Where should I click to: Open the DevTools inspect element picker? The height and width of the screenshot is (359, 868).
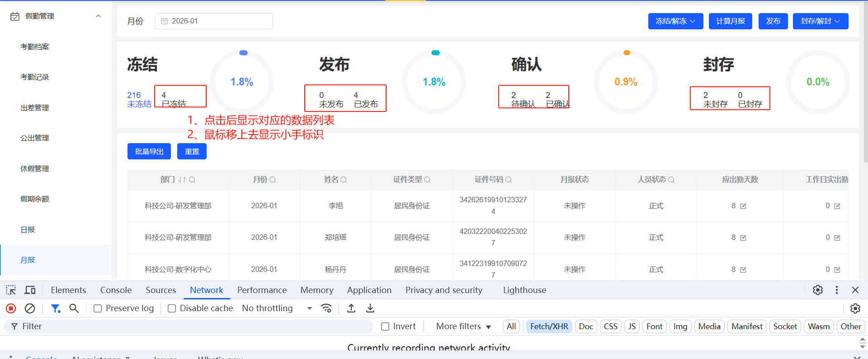click(11, 290)
